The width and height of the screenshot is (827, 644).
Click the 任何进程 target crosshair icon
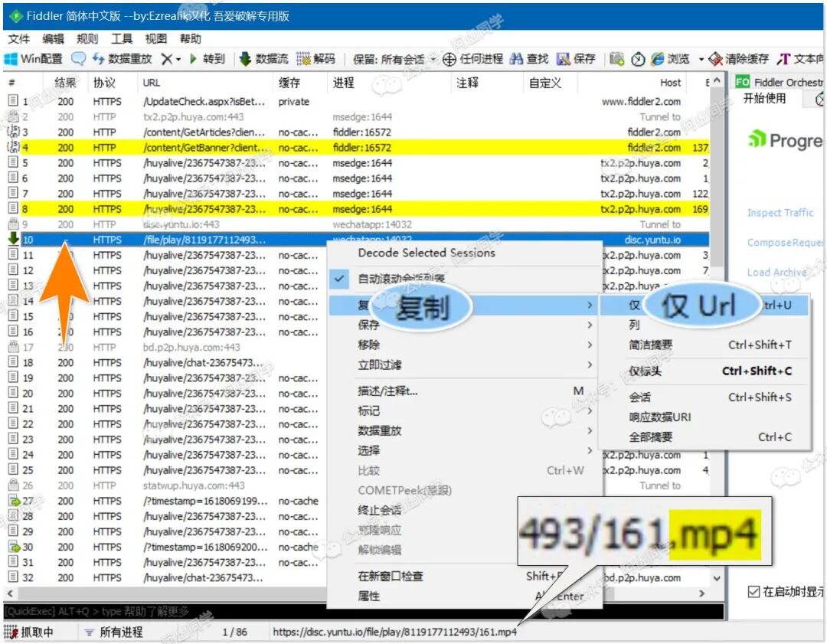tap(449, 59)
